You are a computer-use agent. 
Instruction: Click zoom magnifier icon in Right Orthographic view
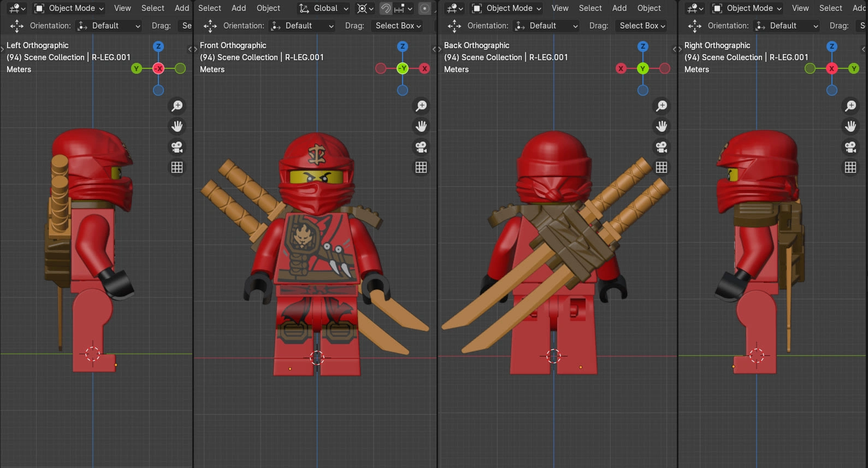[851, 106]
